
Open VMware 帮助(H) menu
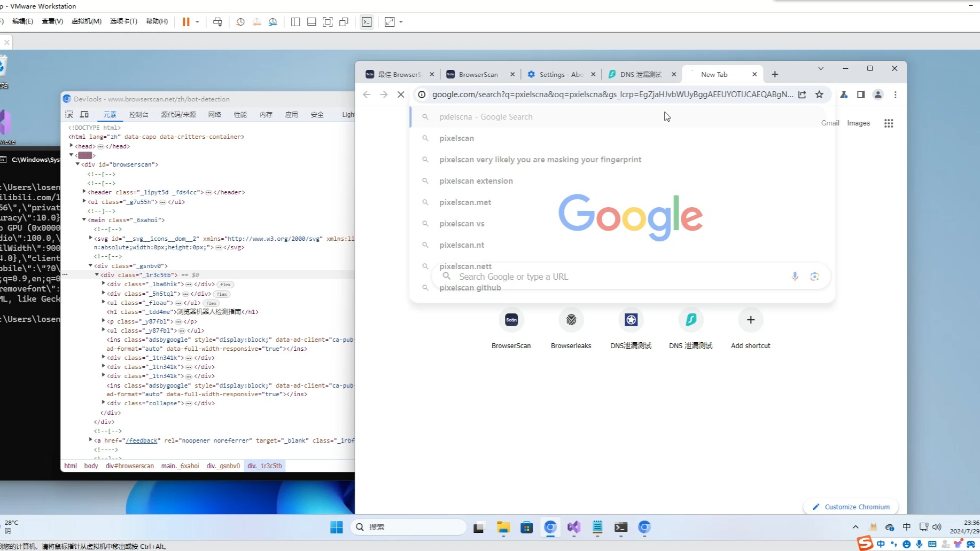pos(157,21)
